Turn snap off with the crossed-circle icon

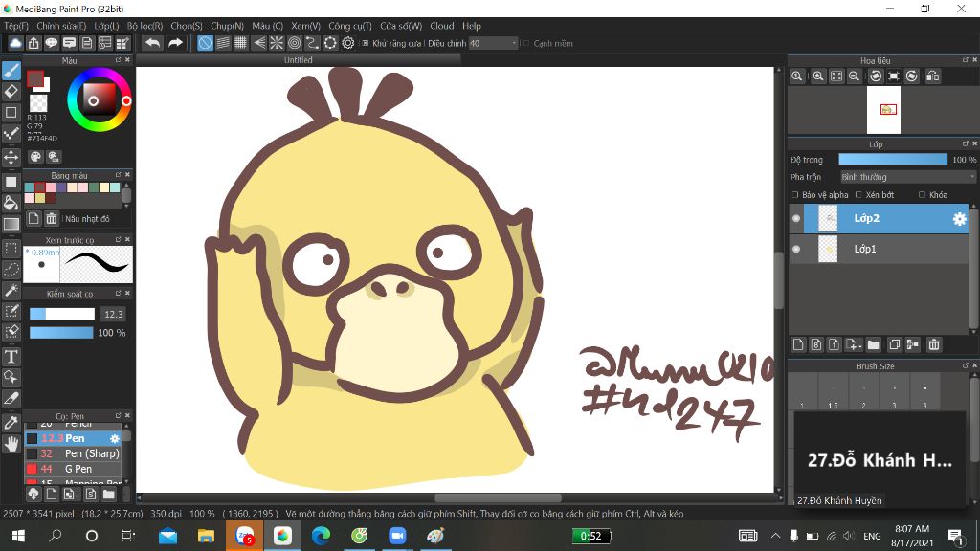tap(205, 43)
